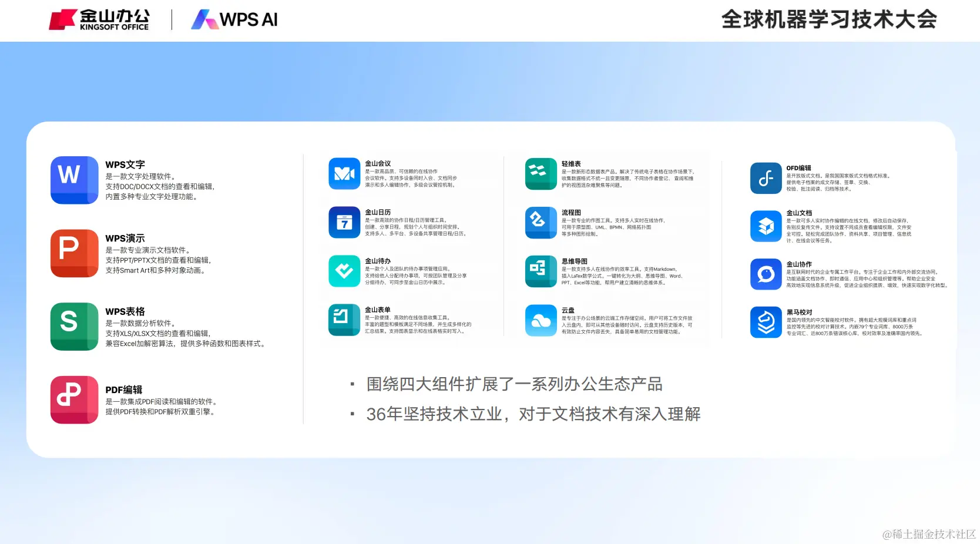Select the 金山表单 form icon
The width and height of the screenshot is (980, 544).
pyautogui.click(x=344, y=320)
